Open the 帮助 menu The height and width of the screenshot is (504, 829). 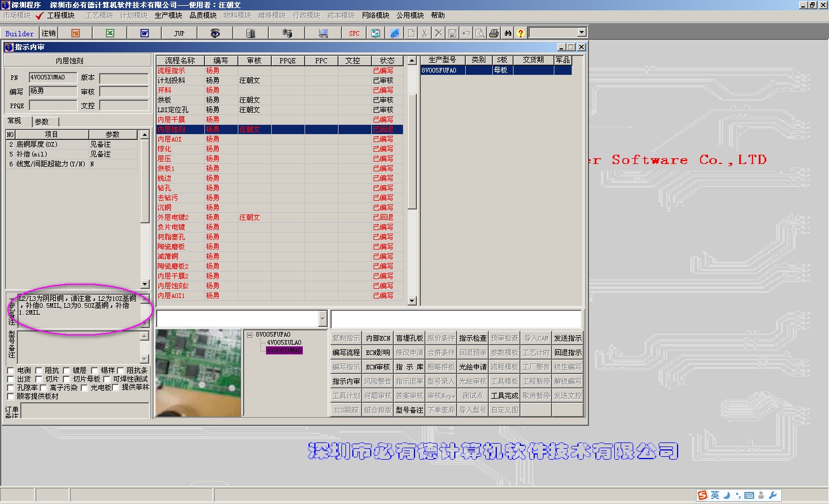(438, 16)
